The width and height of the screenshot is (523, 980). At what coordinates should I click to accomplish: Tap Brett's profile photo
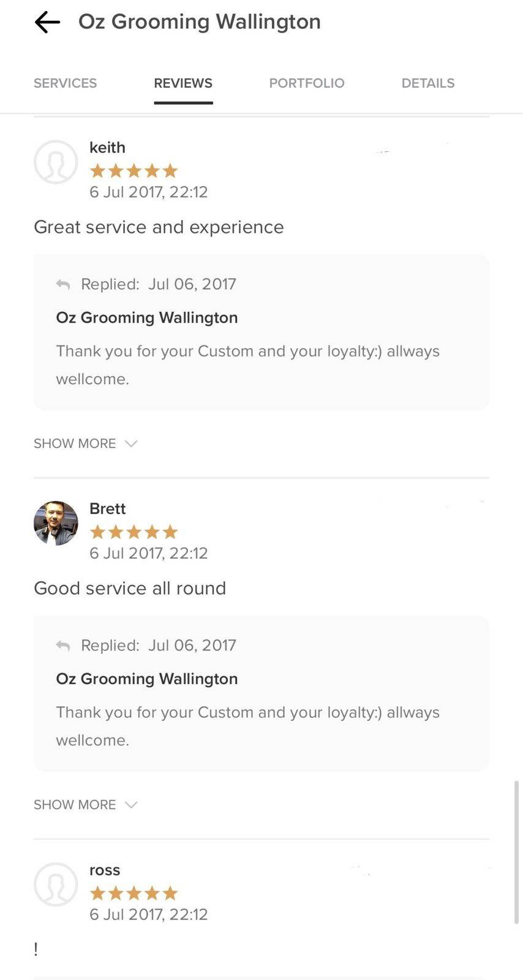56,523
